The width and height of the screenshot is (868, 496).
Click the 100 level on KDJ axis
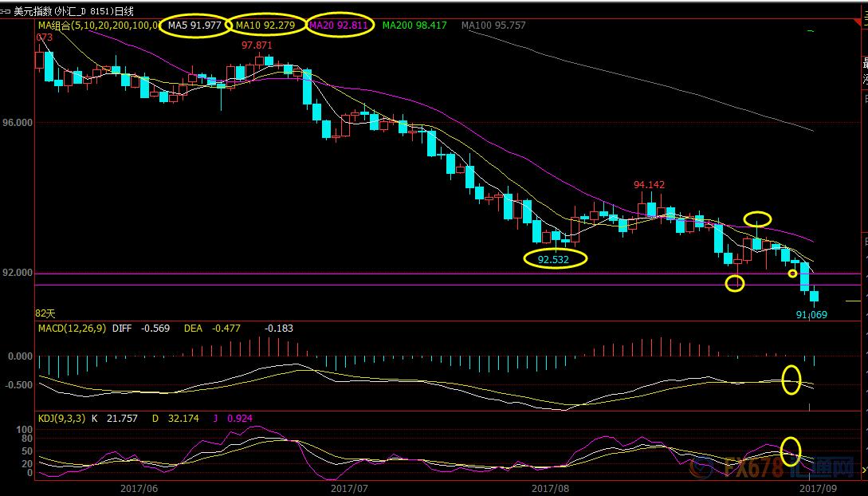[x=25, y=430]
